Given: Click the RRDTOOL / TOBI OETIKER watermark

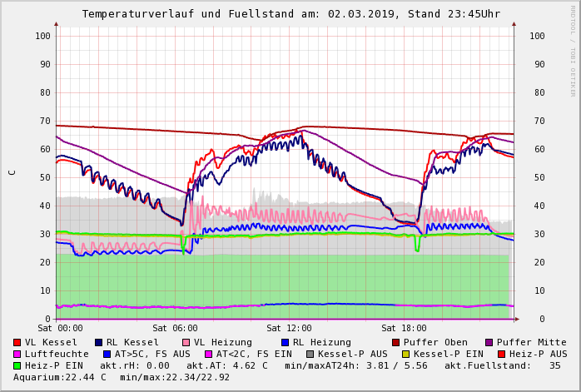Looking at the screenshot, I should coord(573,50).
